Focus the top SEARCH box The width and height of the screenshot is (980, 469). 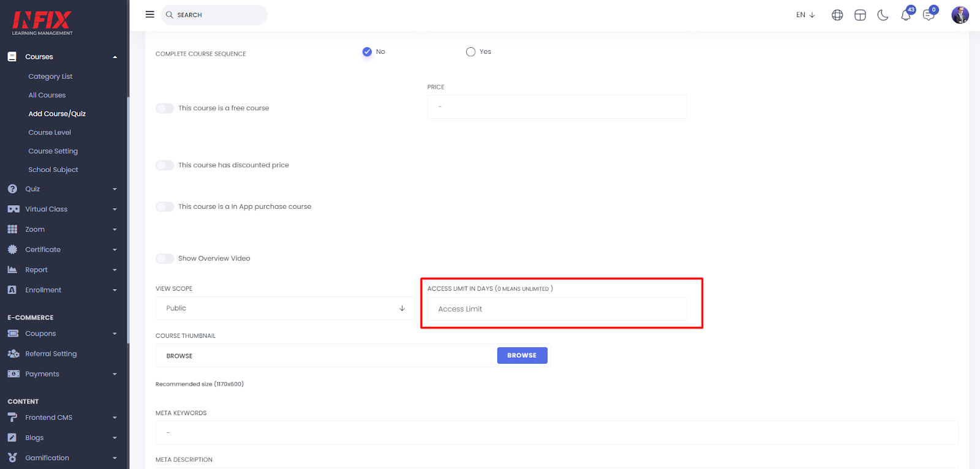click(214, 15)
